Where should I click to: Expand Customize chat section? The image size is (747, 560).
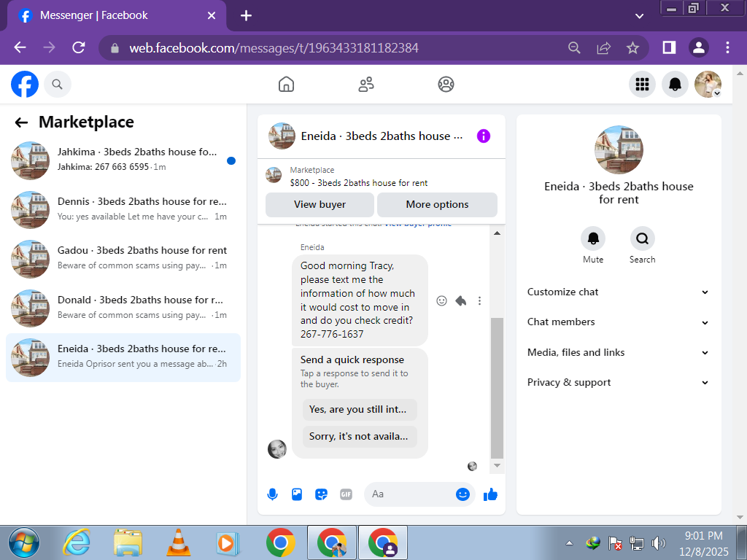point(619,292)
